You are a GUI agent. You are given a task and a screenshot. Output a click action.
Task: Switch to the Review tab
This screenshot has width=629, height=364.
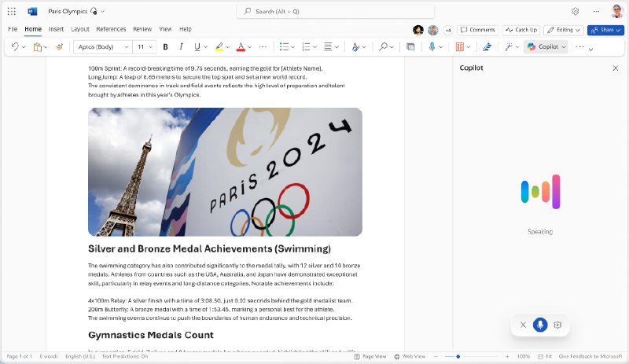[142, 29]
